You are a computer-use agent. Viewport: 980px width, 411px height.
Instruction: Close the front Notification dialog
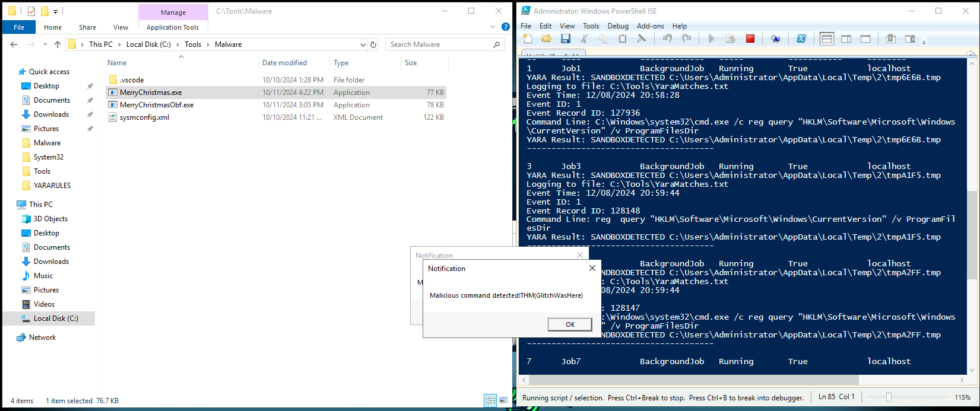(592, 268)
